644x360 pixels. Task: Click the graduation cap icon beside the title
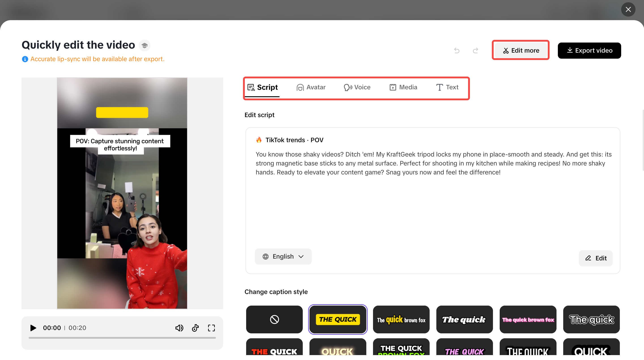coord(145,45)
